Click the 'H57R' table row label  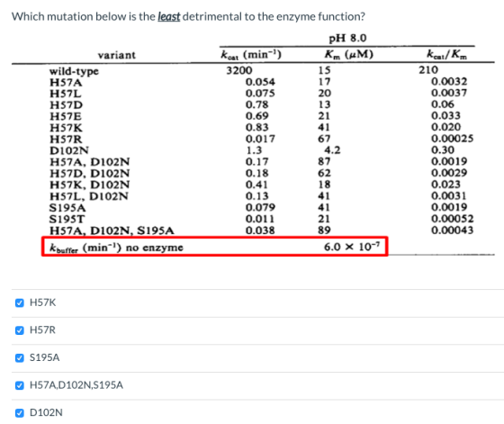click(x=66, y=140)
